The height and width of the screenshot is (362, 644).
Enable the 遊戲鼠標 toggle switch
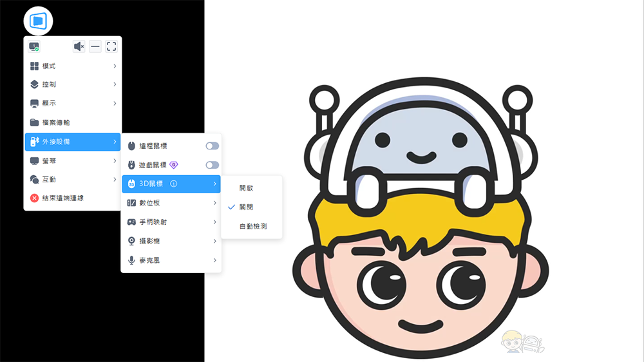pyautogui.click(x=212, y=165)
